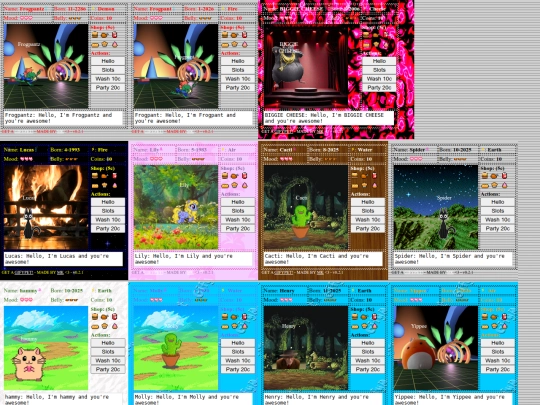Buy the roast chicken in Cacti's shop
The height and width of the screenshot is (405, 540).
(x=364, y=176)
